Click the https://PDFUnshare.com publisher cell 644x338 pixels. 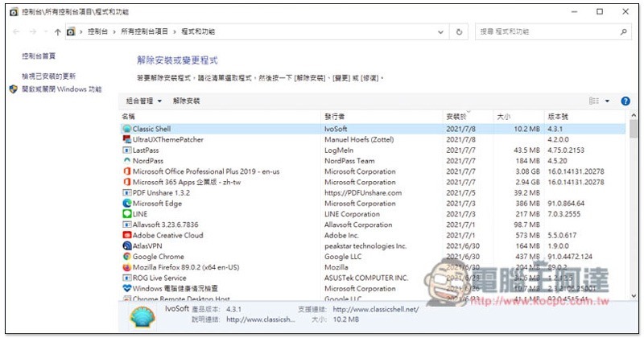point(363,193)
